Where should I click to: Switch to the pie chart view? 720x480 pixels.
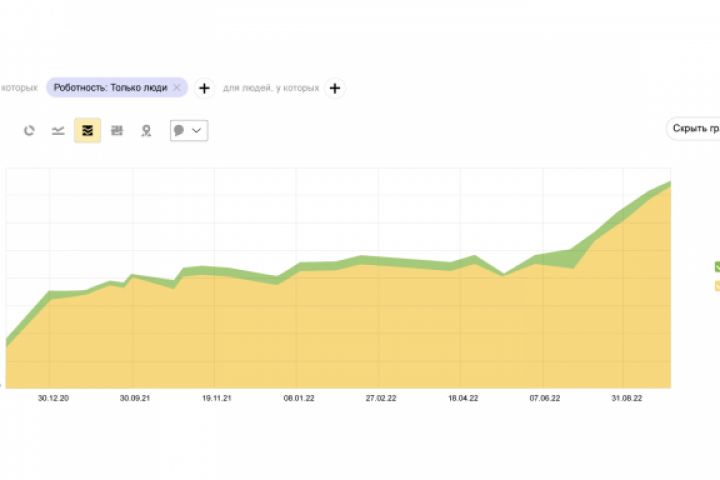click(29, 131)
